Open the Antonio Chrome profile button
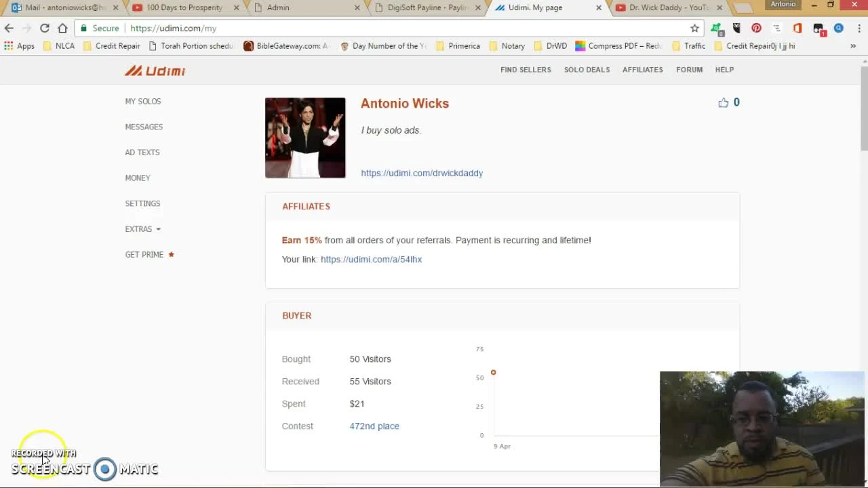This screenshot has height=488, width=868. click(783, 5)
